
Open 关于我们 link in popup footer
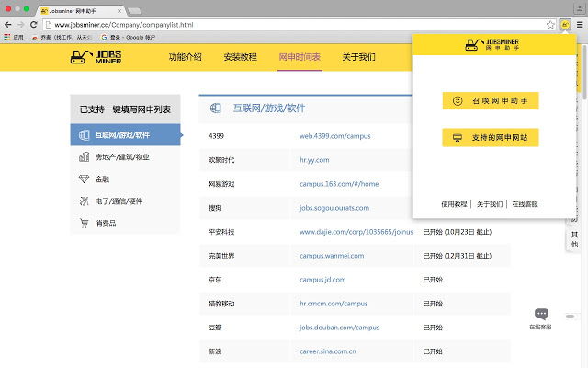tap(490, 204)
